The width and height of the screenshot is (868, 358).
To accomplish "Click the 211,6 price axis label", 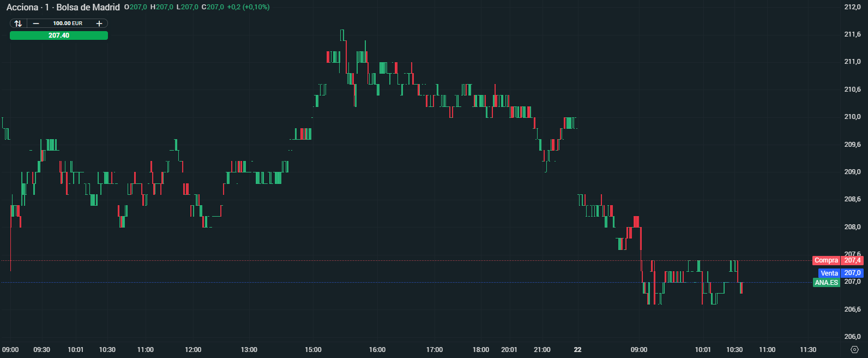I will pyautogui.click(x=852, y=34).
